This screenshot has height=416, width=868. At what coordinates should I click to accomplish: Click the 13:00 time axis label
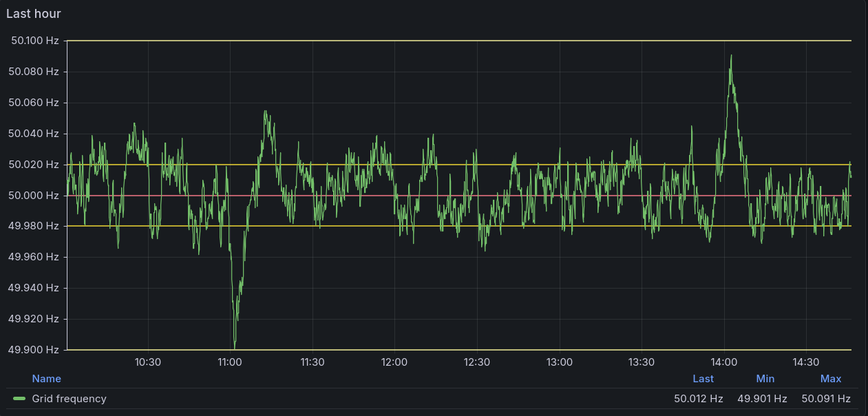[559, 362]
